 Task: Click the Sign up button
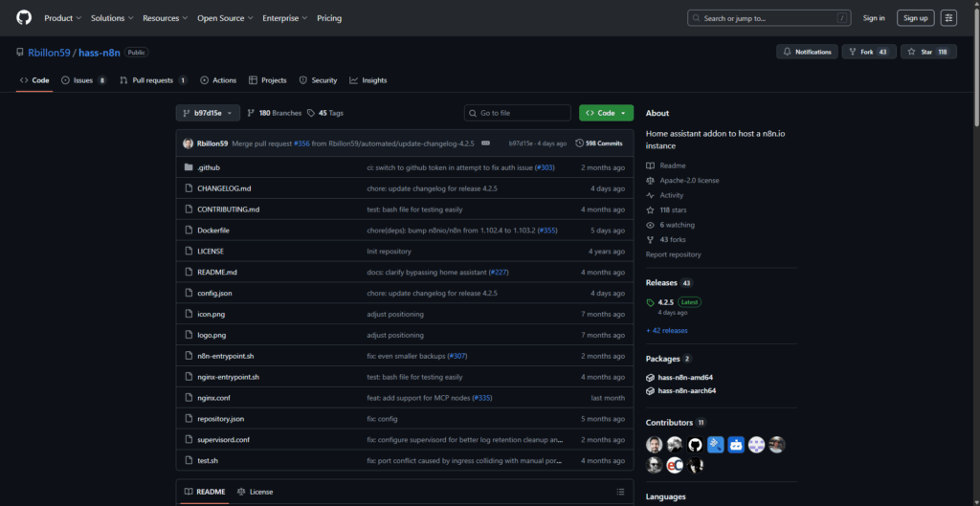916,18
